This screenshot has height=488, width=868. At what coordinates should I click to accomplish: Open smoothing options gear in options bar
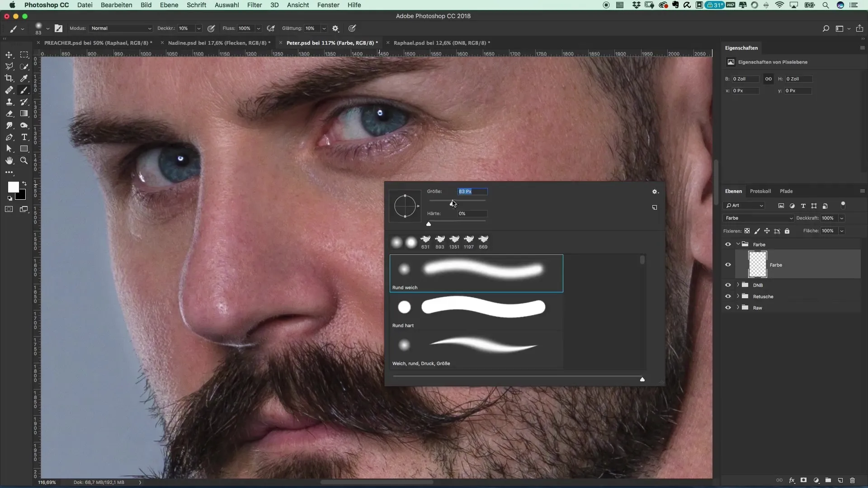point(335,28)
